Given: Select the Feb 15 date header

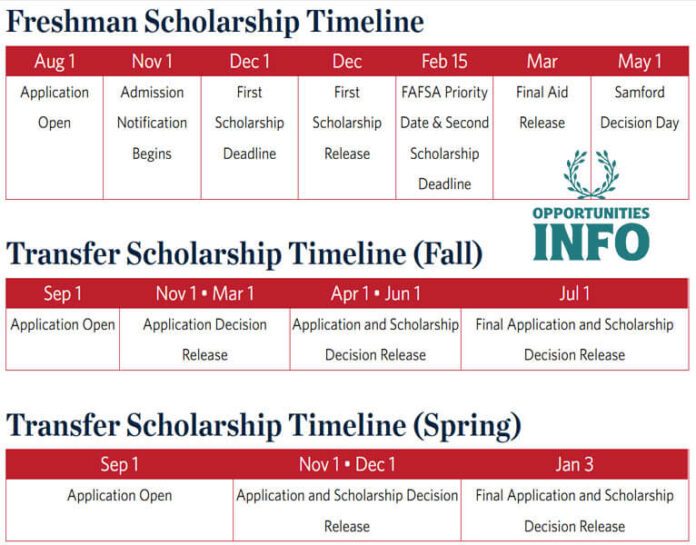Looking at the screenshot, I should click(444, 62).
